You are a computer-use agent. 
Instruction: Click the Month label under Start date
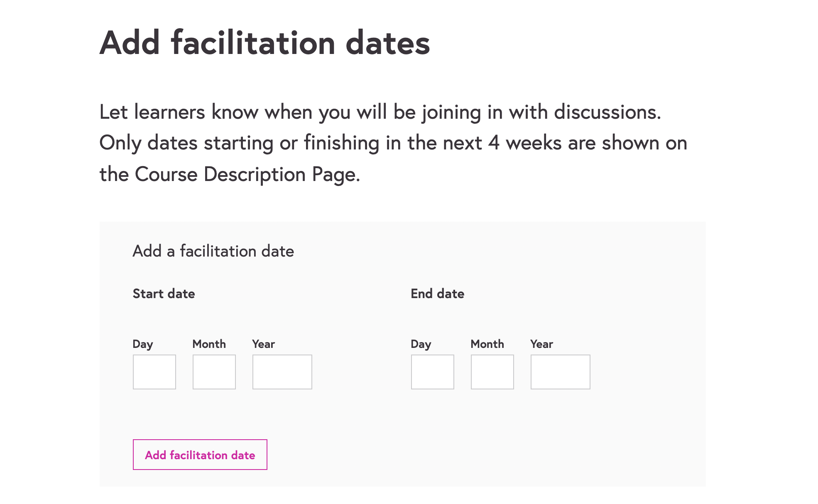(209, 344)
